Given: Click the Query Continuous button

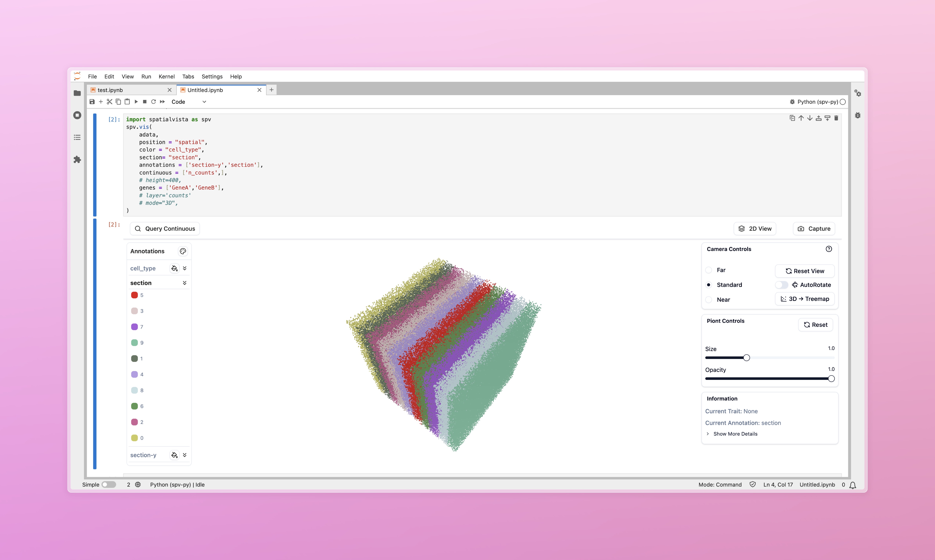Looking at the screenshot, I should click(x=165, y=229).
